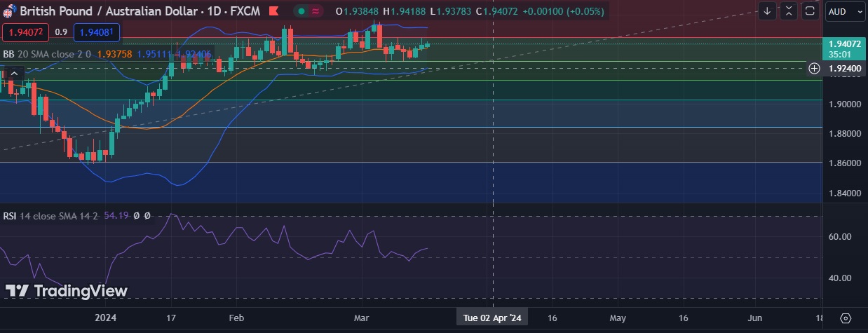Click the Feb time axis label
This screenshot has height=333, width=868.
coord(236,318)
